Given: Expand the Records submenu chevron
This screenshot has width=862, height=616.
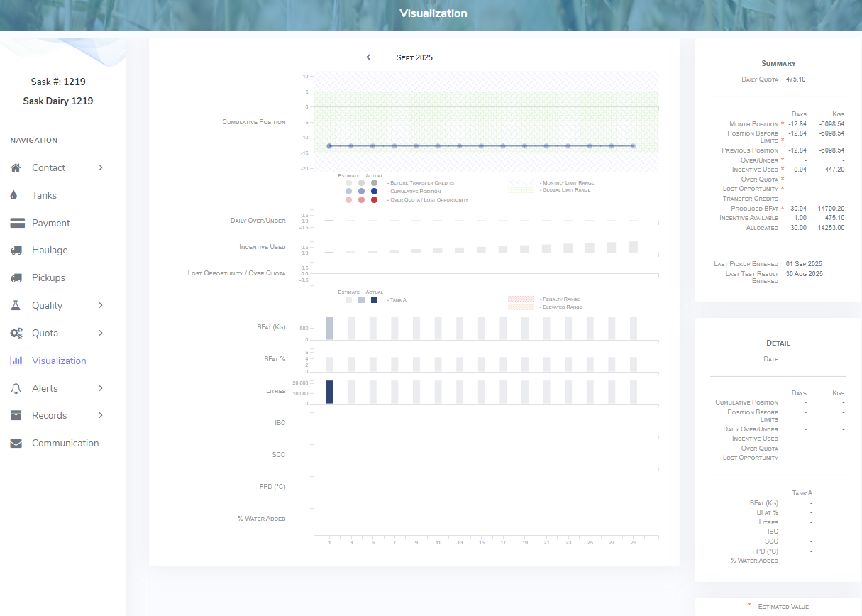Looking at the screenshot, I should (x=101, y=416).
